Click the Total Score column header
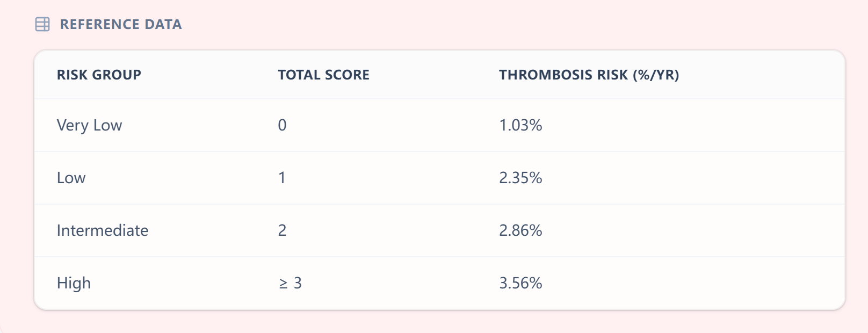 click(323, 75)
